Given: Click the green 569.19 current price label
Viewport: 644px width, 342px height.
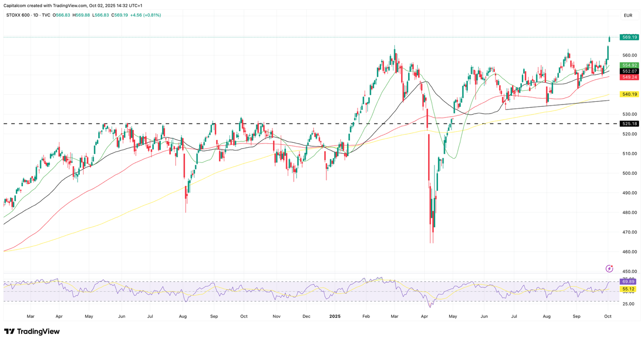Looking at the screenshot, I should click(x=629, y=37).
